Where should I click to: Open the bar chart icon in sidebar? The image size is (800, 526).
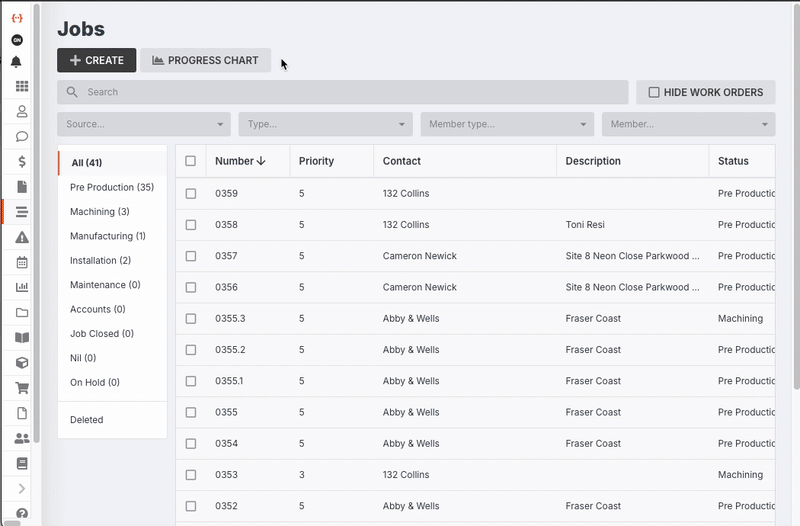[21, 287]
